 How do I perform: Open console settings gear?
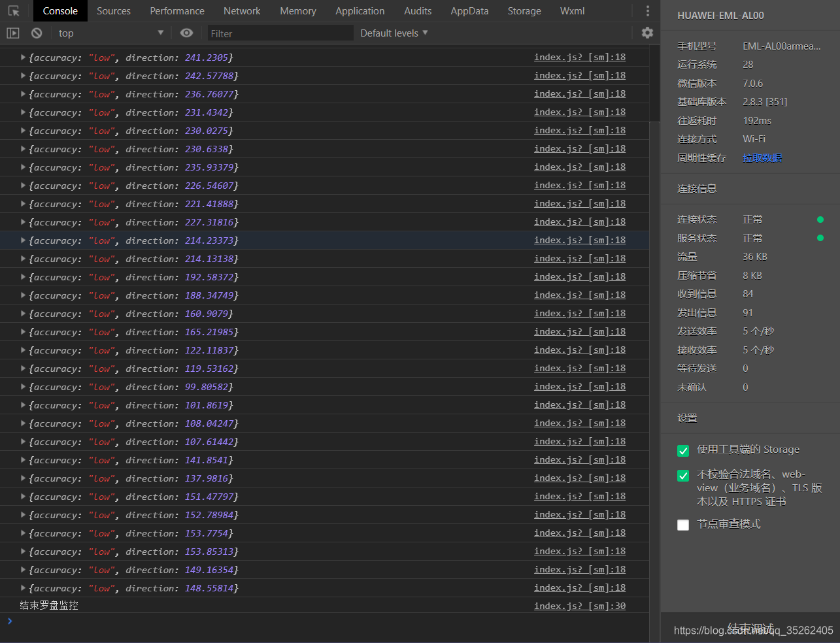pyautogui.click(x=647, y=33)
